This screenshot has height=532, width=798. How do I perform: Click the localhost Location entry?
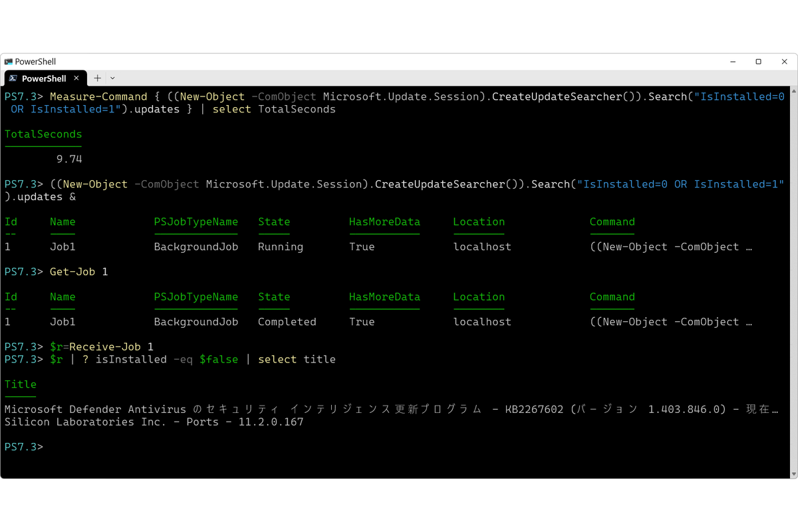tap(481, 247)
